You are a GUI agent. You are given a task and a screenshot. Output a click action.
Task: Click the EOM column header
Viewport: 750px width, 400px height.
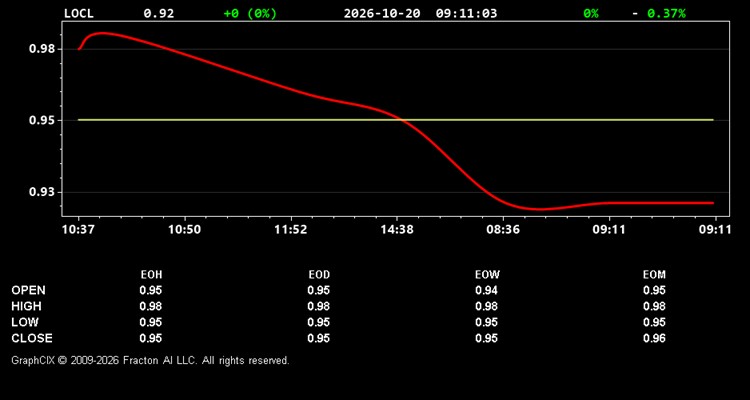[x=654, y=275]
